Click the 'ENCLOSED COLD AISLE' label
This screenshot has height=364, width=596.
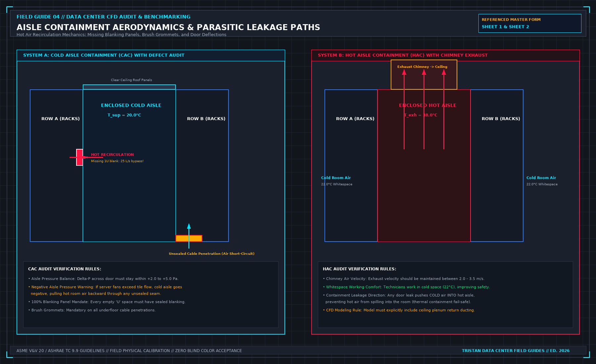click(x=131, y=106)
